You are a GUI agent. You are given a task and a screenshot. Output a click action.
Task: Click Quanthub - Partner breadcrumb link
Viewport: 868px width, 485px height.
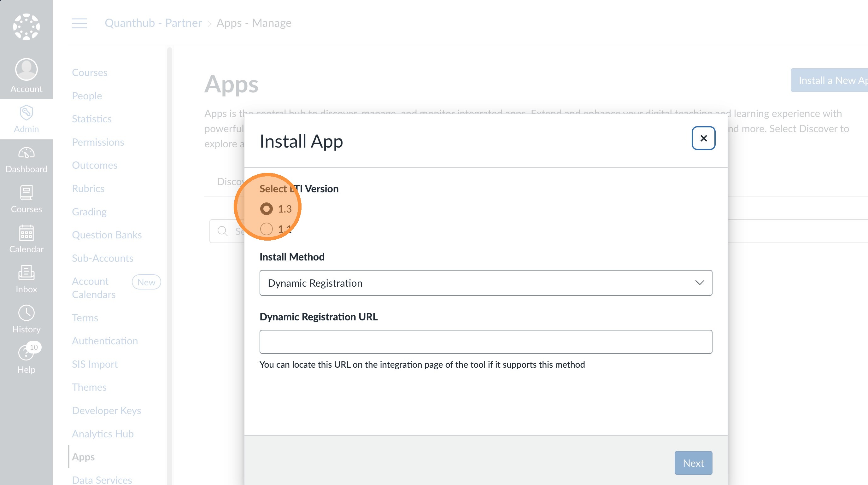point(153,23)
